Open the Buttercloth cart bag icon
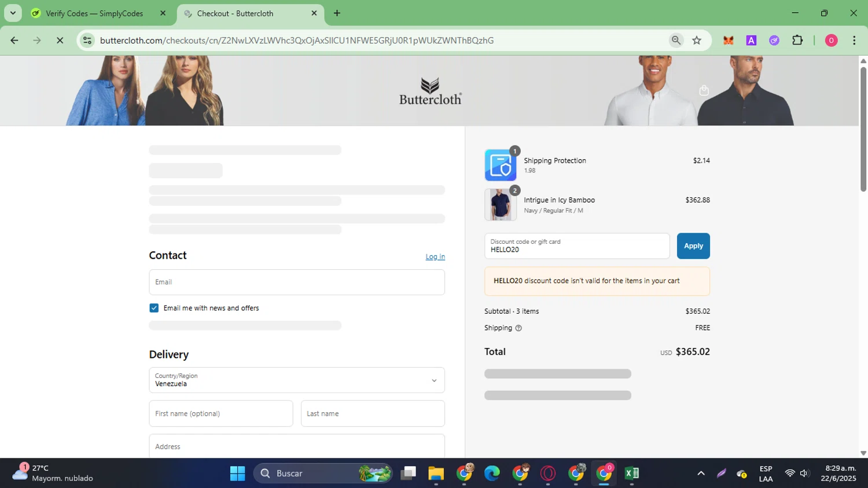 (704, 90)
